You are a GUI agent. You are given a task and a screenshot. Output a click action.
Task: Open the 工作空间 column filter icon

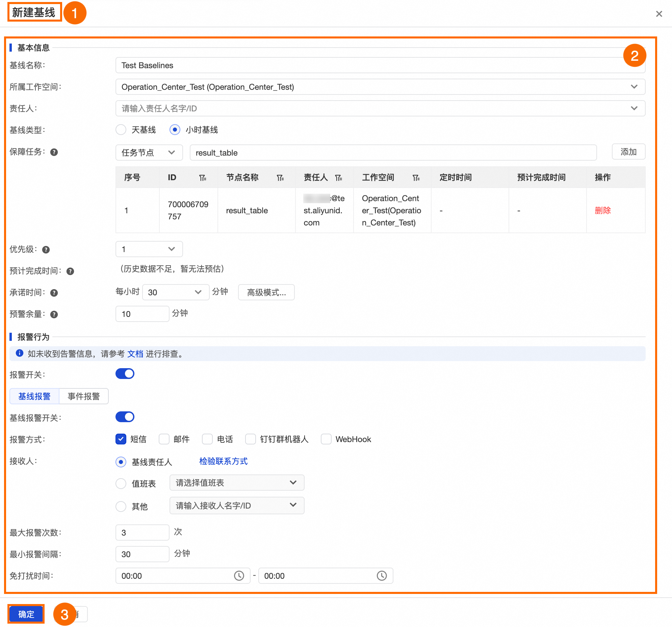pos(416,178)
